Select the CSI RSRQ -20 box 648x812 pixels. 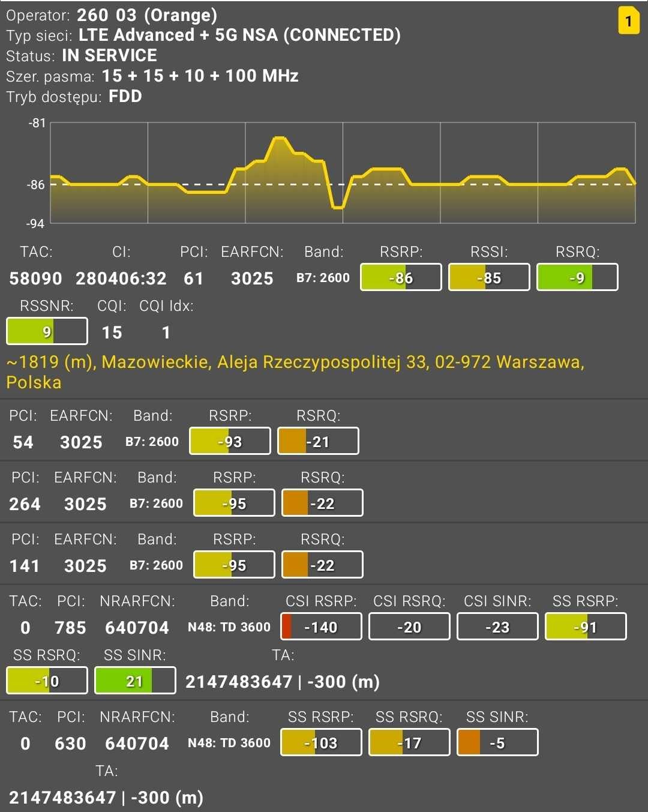point(409,627)
